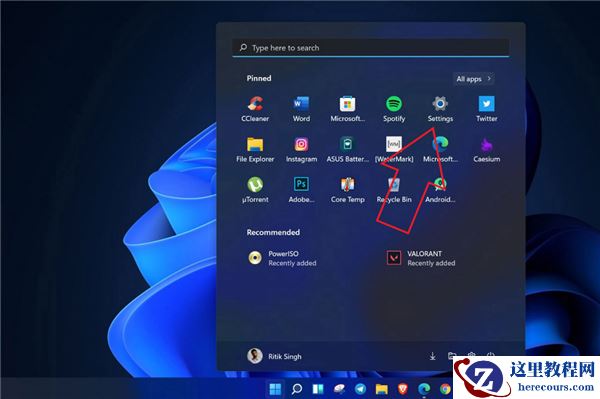Open the Twitter pinned app
The width and height of the screenshot is (600, 399).
[x=486, y=109]
